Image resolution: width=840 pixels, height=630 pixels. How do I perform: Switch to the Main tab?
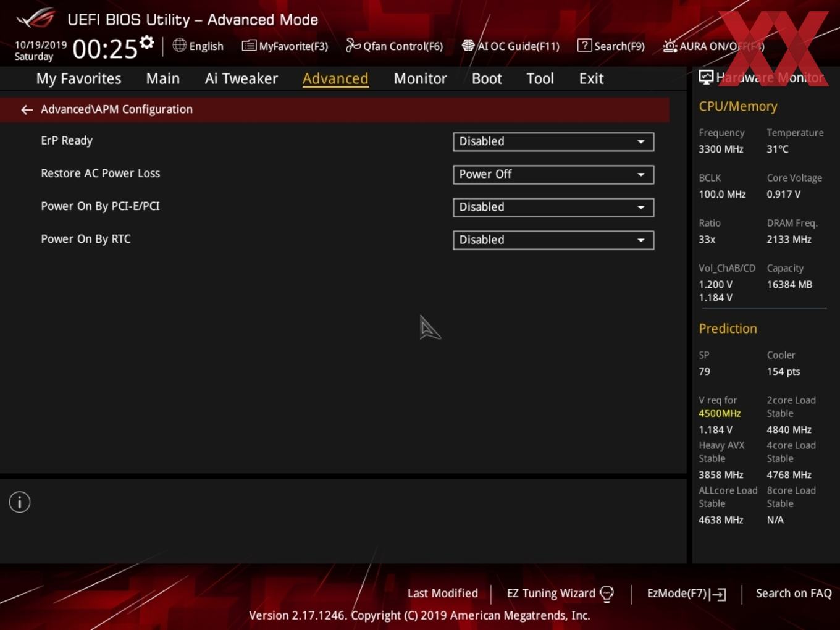[x=163, y=78]
